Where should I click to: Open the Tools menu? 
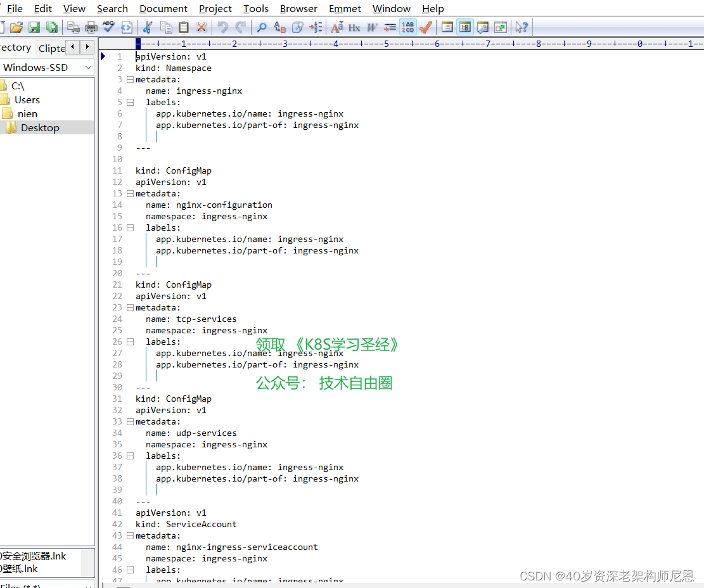256,8
